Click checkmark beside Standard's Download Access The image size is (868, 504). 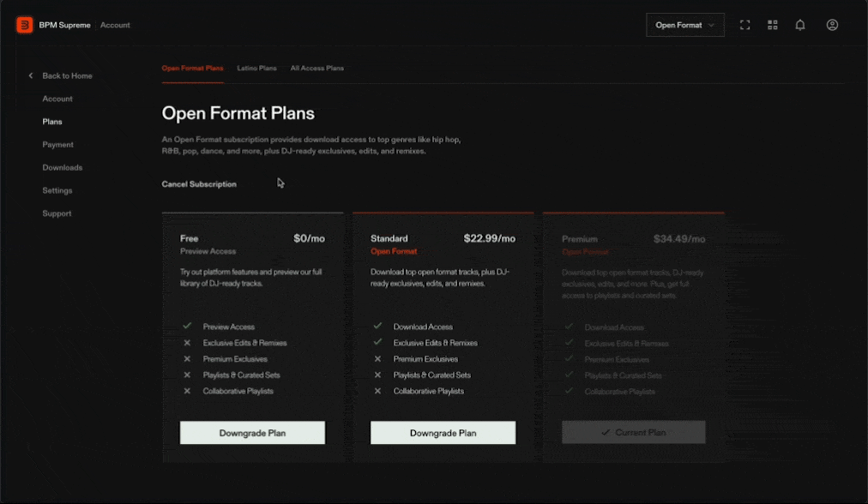coord(377,327)
